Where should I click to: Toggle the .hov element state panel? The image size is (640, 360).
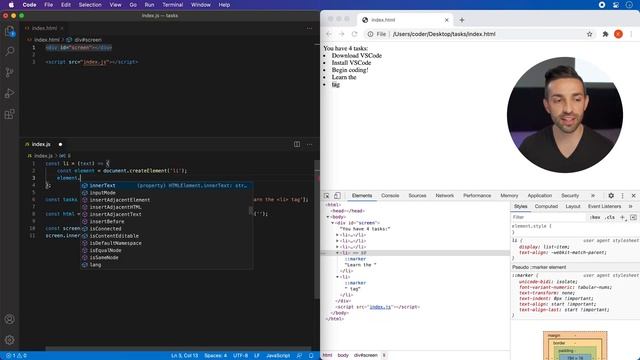tap(595, 217)
